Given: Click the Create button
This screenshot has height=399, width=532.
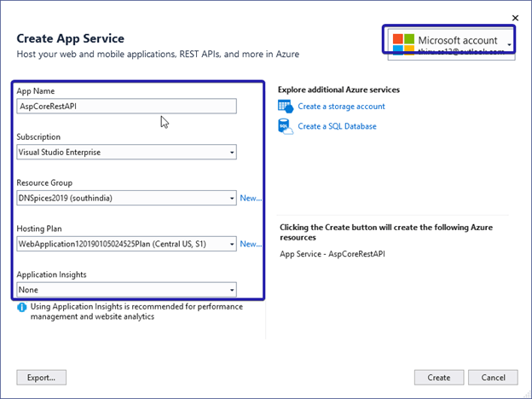Looking at the screenshot, I should (439, 378).
